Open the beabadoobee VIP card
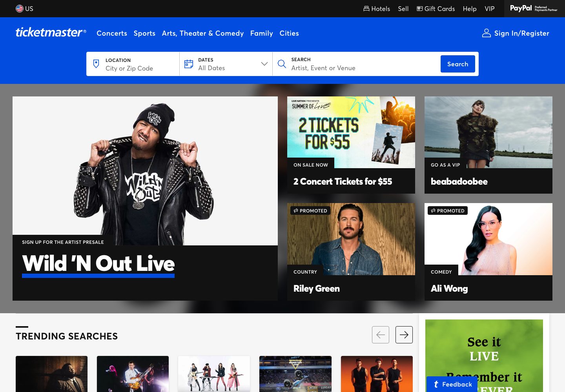565x392 pixels. (x=488, y=145)
